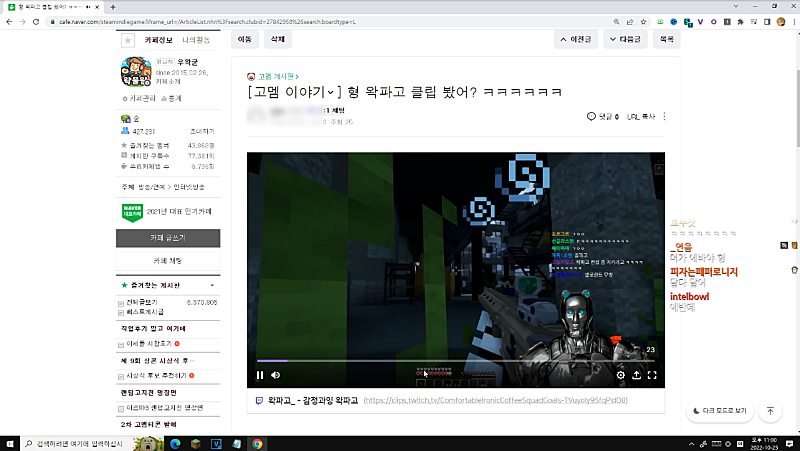Switch to the 나의활동 tab

coord(196,40)
